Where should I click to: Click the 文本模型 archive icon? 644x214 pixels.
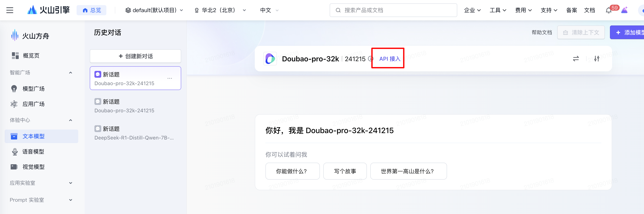tap(14, 137)
